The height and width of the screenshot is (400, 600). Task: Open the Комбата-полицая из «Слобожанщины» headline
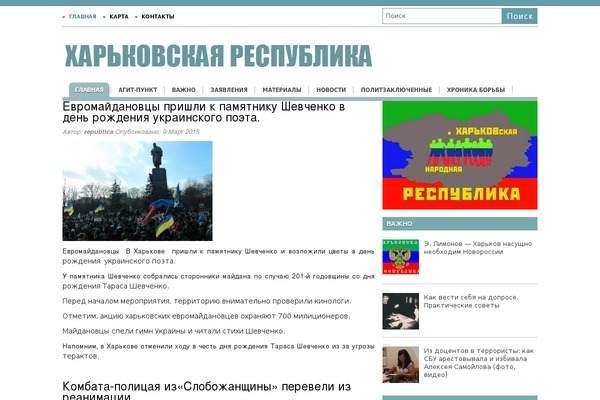click(x=207, y=390)
